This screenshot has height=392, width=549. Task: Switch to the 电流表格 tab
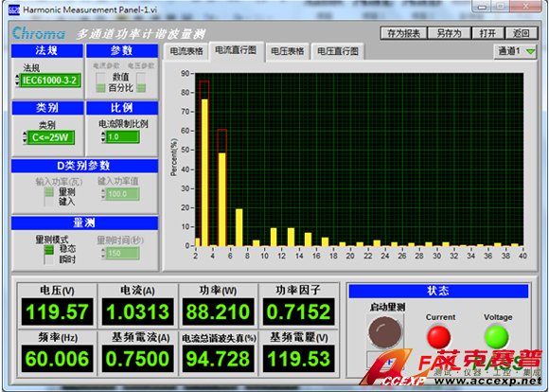click(186, 51)
